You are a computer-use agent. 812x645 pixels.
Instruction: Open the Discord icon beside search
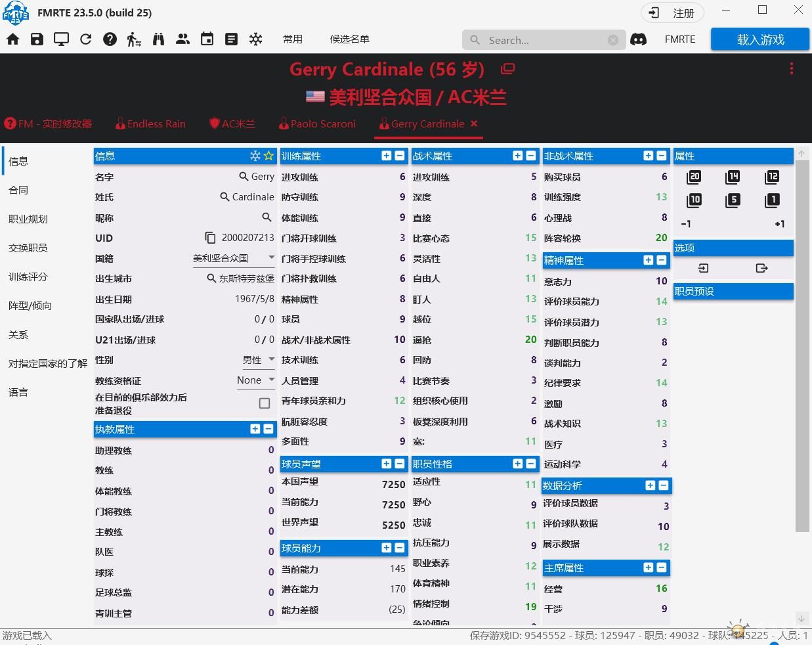639,39
